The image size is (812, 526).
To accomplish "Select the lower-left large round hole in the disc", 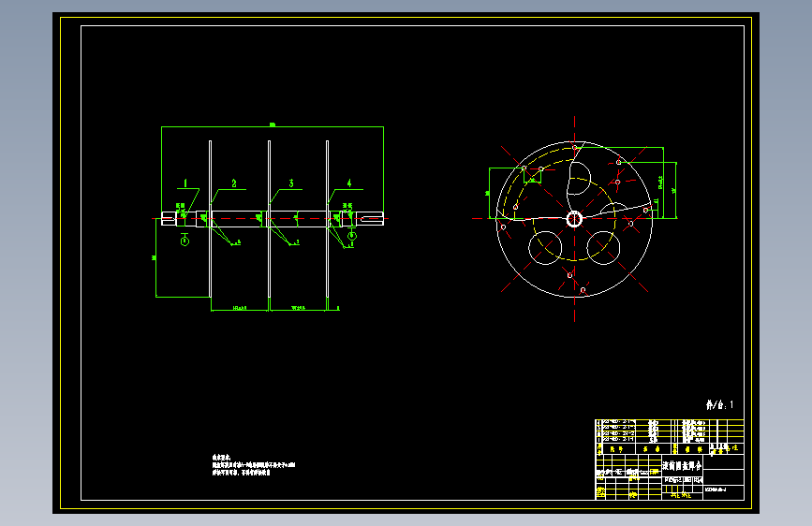I will (545, 247).
